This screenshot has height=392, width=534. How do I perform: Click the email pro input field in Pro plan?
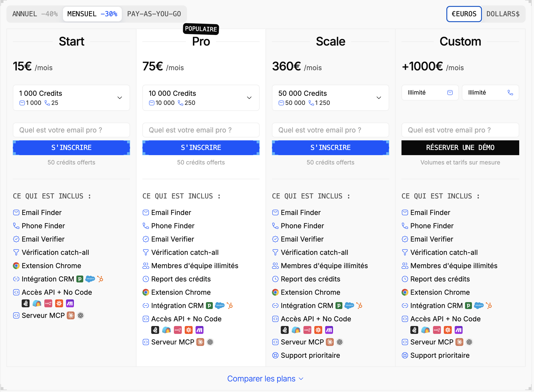pyautogui.click(x=201, y=130)
